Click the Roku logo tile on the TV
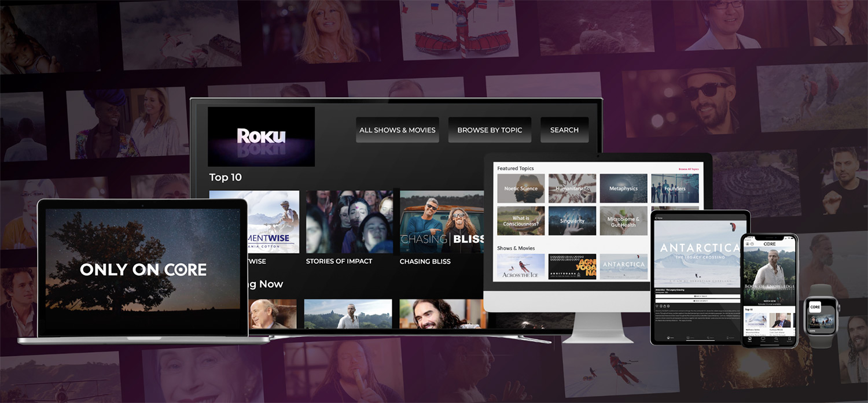This screenshot has width=868, height=403. (x=261, y=136)
